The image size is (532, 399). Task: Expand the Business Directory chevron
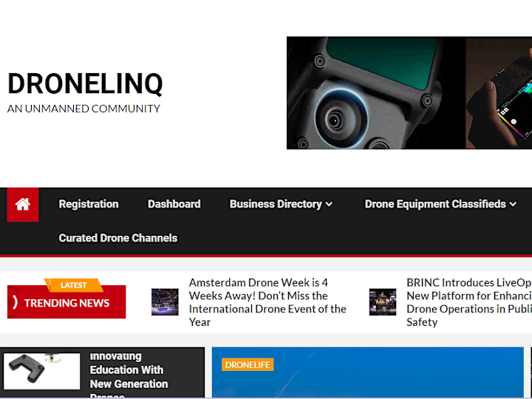click(329, 204)
